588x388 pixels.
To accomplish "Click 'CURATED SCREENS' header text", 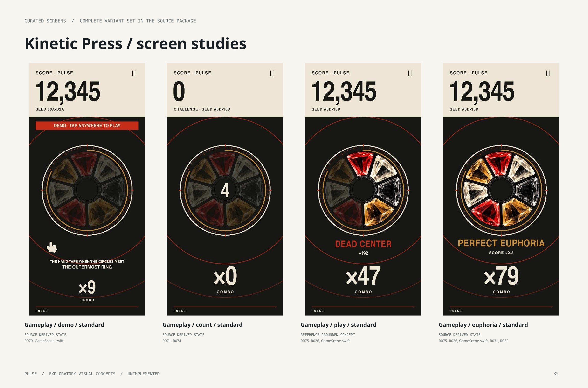I will (x=45, y=21).
